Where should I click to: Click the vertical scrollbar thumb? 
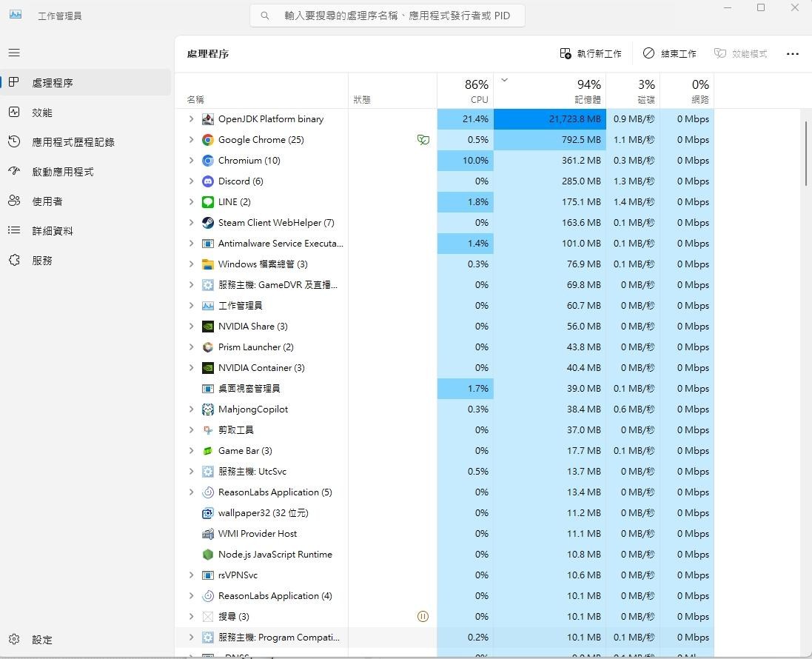click(805, 153)
